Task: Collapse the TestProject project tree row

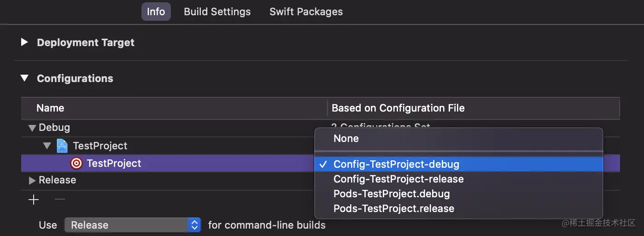Action: (47, 146)
